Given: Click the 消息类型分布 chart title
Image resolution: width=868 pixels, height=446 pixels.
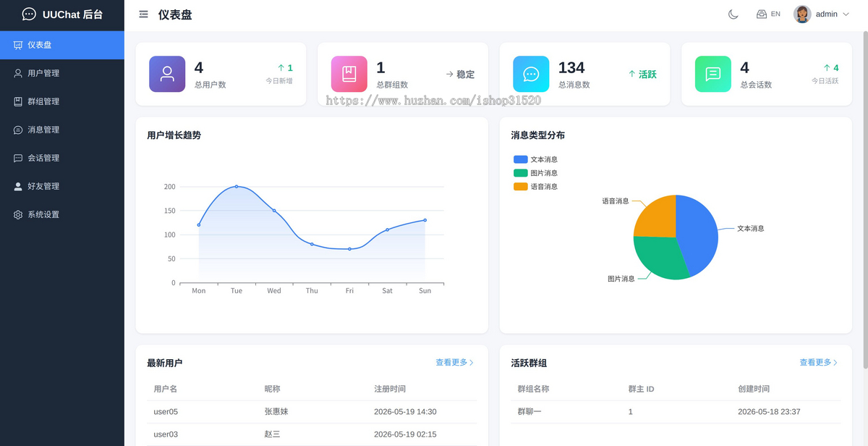Looking at the screenshot, I should pos(537,135).
